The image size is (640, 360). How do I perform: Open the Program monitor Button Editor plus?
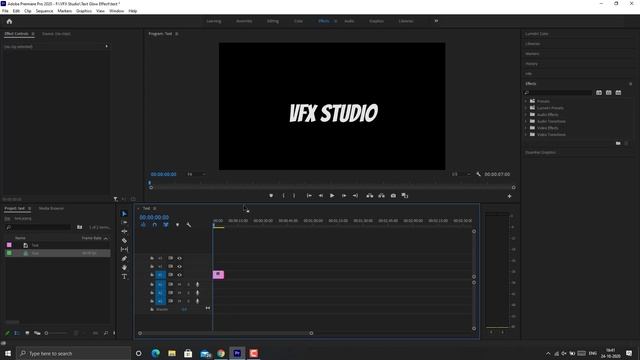pyautogui.click(x=509, y=196)
